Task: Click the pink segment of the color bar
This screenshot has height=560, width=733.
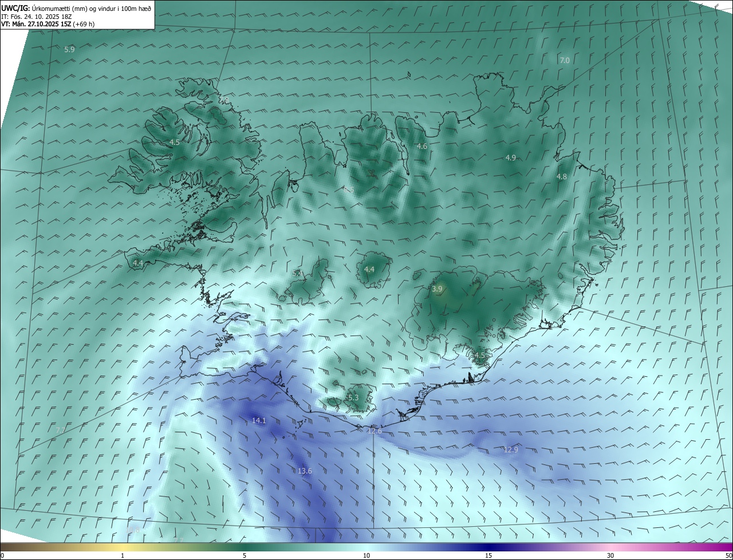Action: (x=610, y=547)
